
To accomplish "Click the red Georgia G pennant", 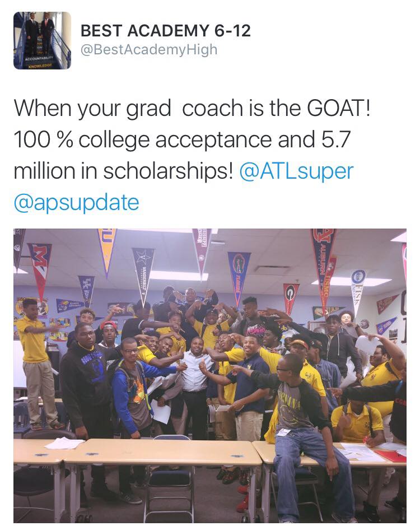I will click(x=290, y=298).
